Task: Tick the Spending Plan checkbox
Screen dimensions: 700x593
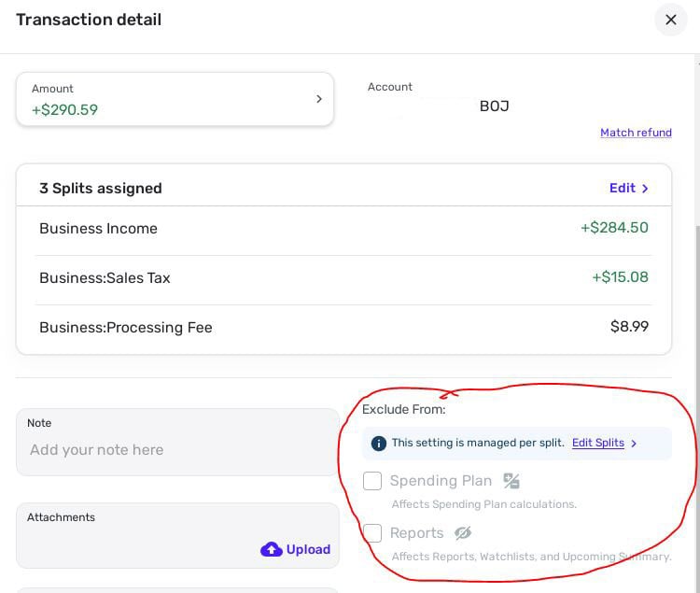Action: point(372,481)
